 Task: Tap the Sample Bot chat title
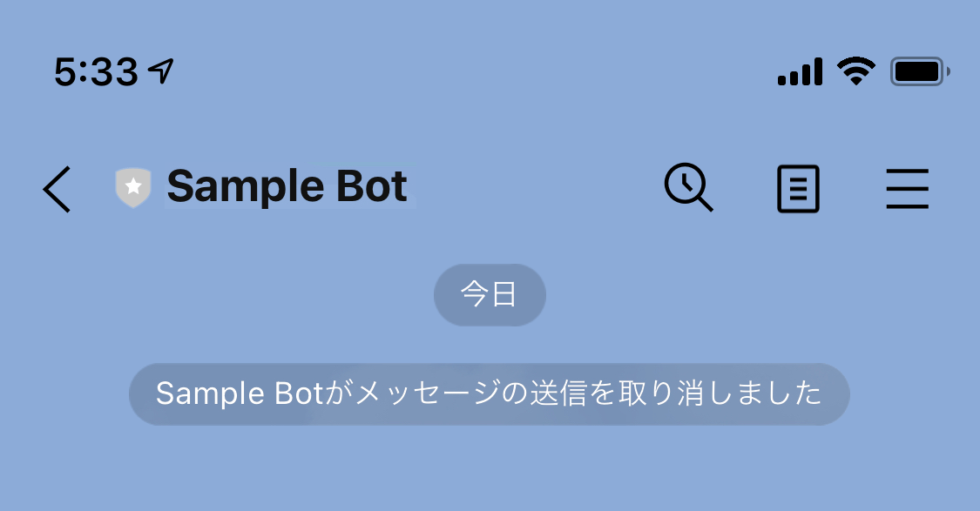point(287,186)
